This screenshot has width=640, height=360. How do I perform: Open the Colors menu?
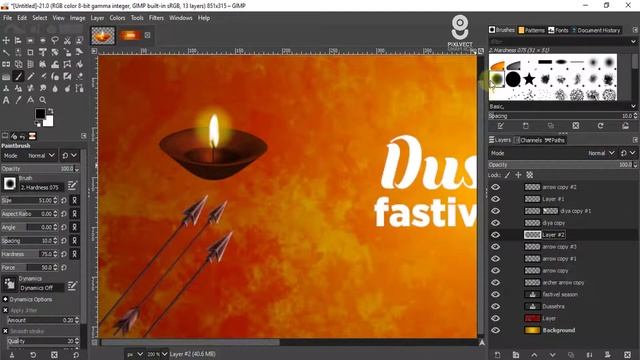point(117,18)
